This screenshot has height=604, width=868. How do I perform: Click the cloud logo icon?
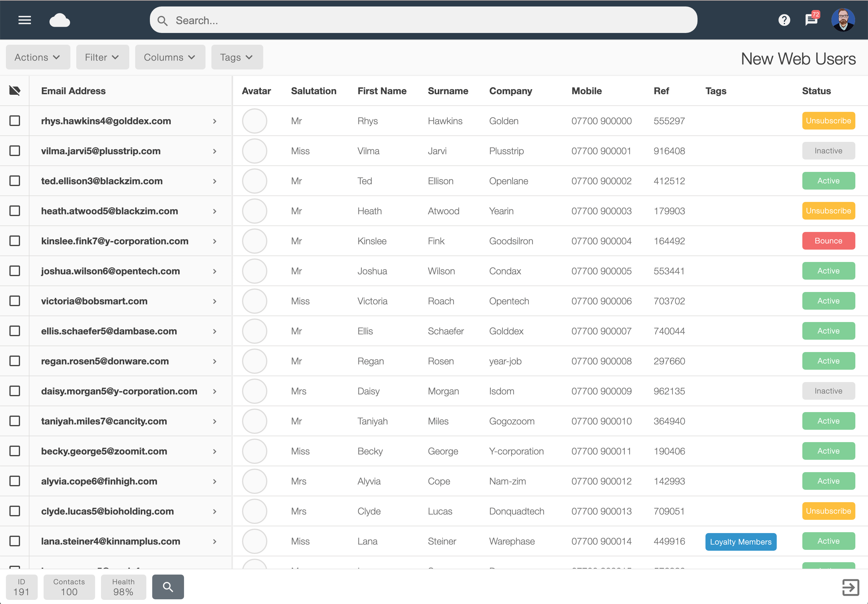point(60,20)
